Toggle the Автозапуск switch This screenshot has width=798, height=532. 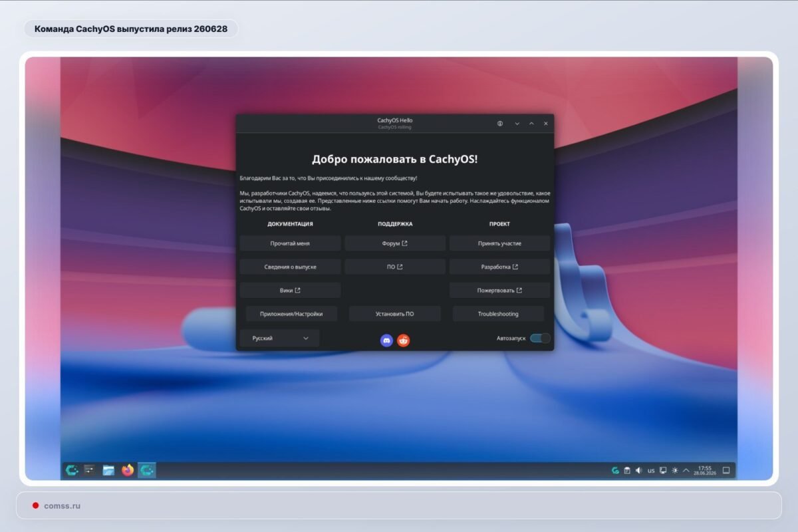[540, 338]
